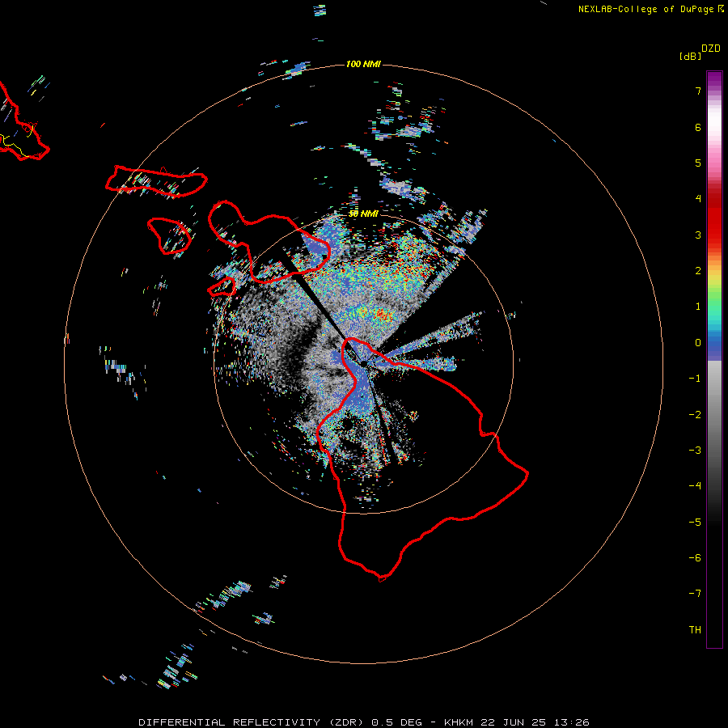Click the -6 value on color scale
The height and width of the screenshot is (728, 728).
pyautogui.click(x=695, y=558)
